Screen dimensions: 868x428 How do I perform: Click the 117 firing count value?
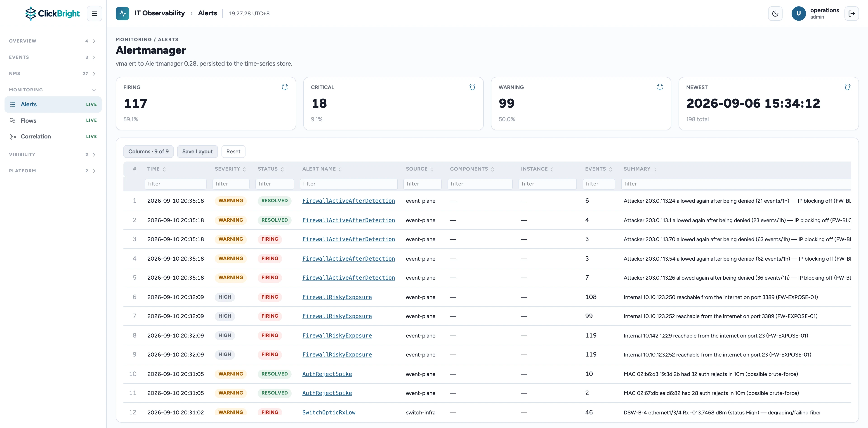coord(135,103)
